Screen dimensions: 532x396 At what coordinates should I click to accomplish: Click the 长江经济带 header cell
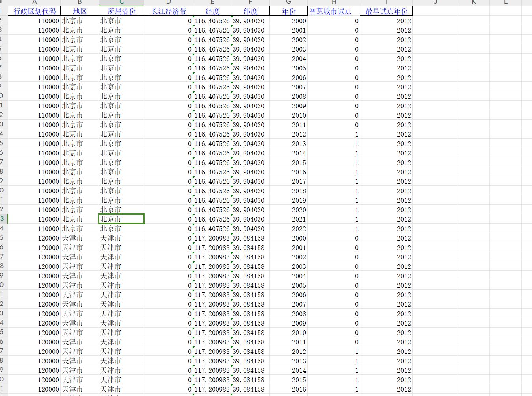[x=169, y=11]
